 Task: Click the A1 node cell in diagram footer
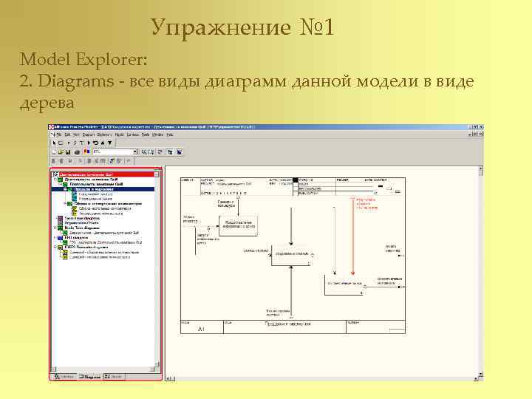click(x=202, y=327)
